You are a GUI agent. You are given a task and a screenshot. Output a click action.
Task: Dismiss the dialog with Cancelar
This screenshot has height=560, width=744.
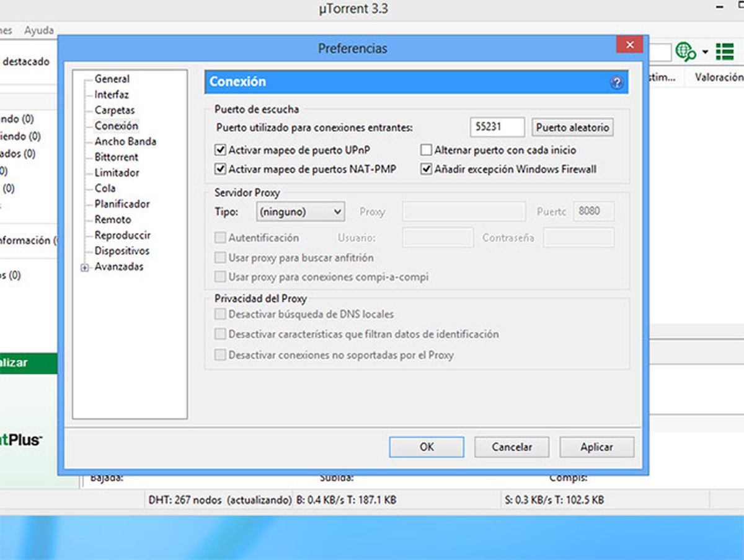pos(511,447)
